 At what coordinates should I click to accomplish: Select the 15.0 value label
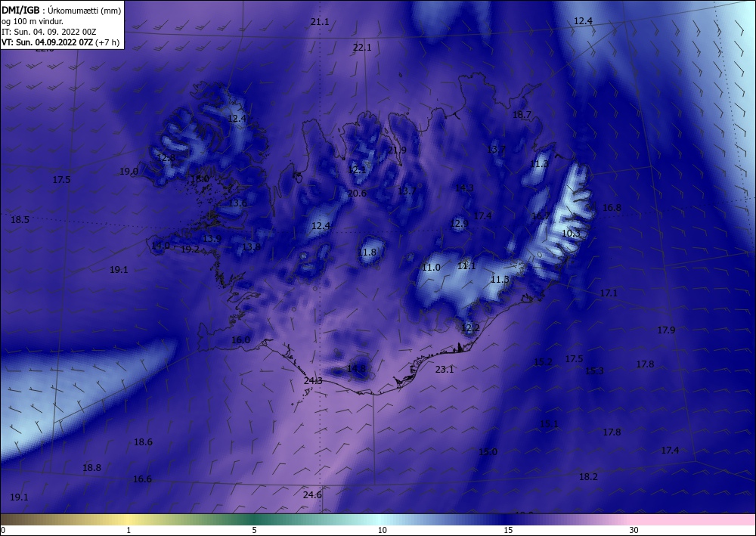pos(488,451)
